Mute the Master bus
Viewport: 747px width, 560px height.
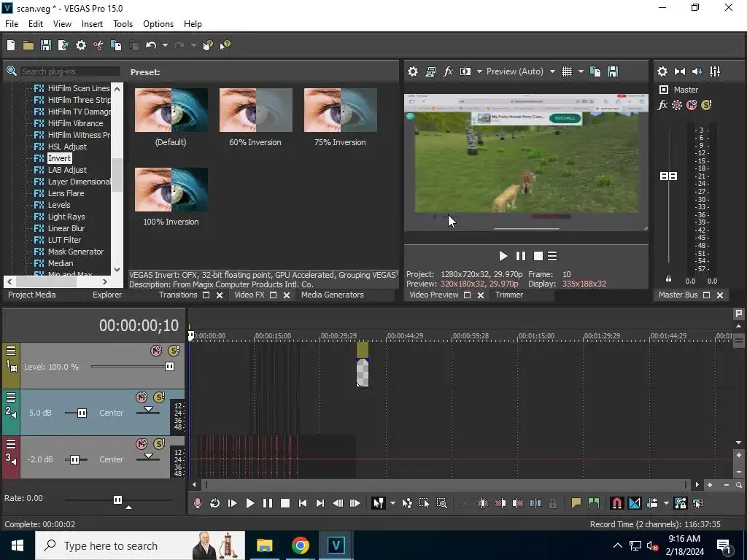692,105
